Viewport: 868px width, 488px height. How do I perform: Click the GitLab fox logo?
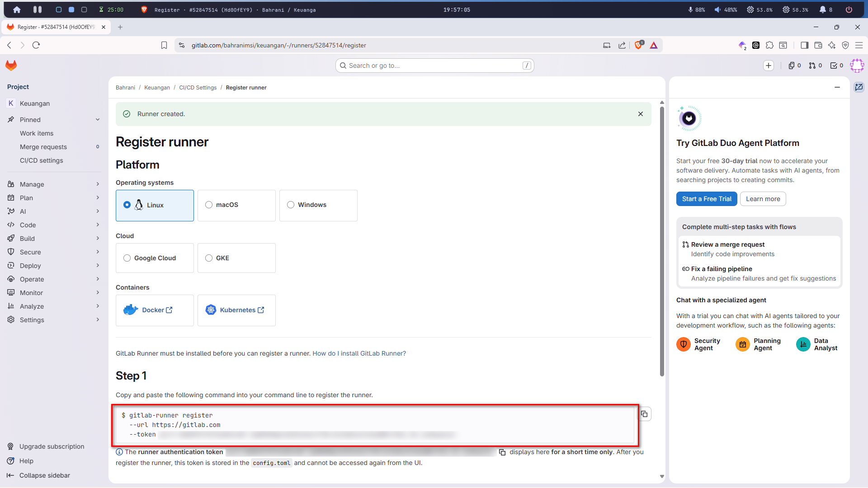point(11,66)
